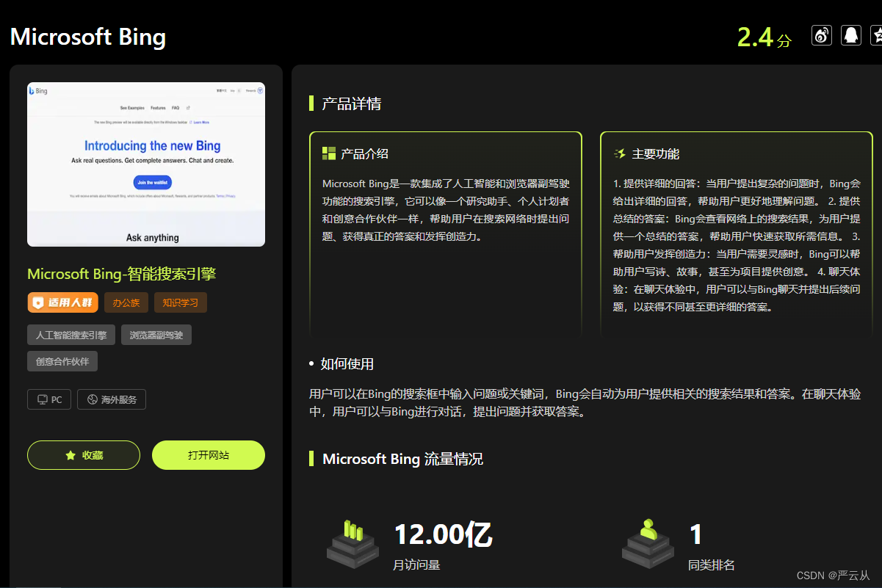
Task: Select the 办公族 audience tag
Action: coord(126,302)
